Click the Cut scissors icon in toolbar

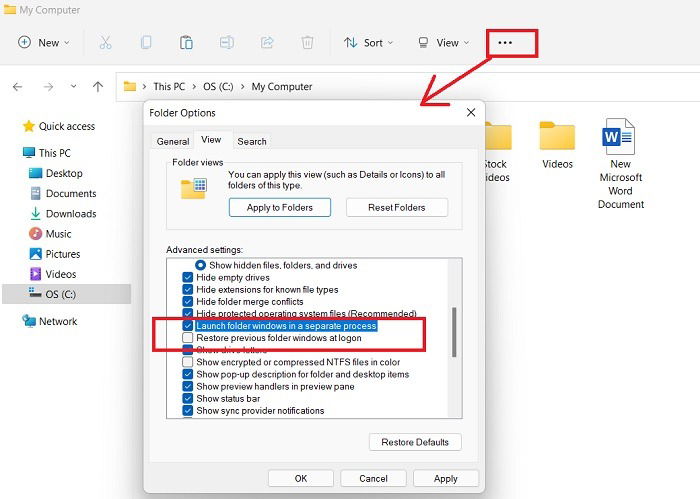pyautogui.click(x=105, y=43)
